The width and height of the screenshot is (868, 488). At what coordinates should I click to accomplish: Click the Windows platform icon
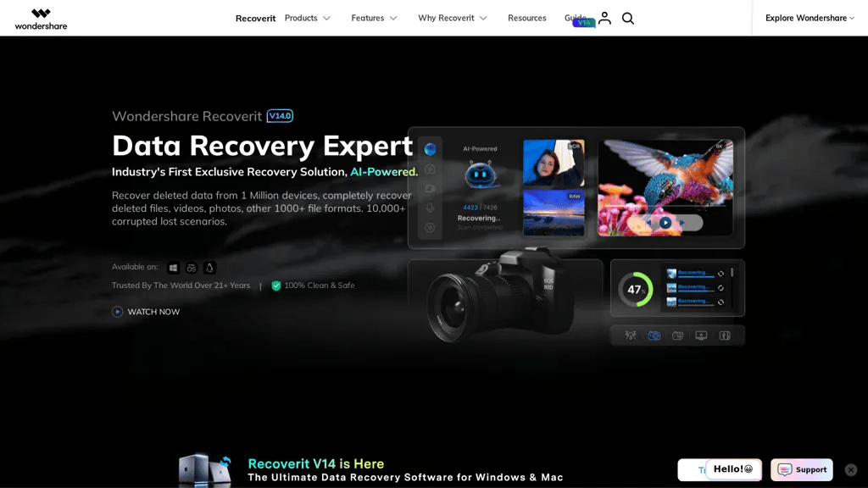pyautogui.click(x=173, y=268)
